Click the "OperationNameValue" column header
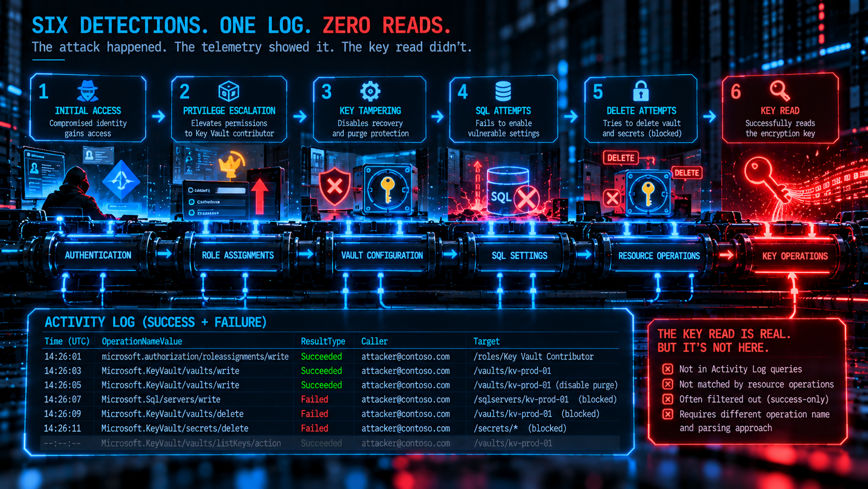 pos(142,341)
